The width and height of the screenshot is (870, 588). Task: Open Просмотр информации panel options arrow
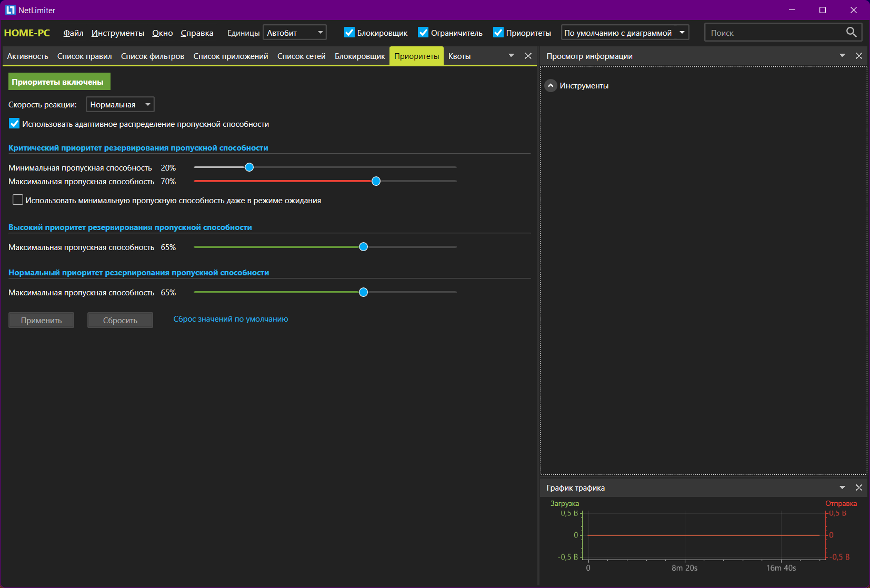tap(842, 56)
